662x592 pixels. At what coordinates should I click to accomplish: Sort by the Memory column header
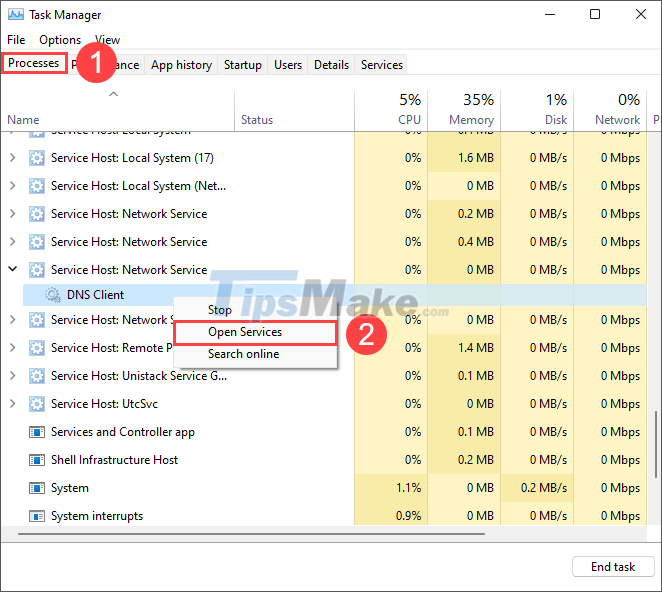pos(464,110)
